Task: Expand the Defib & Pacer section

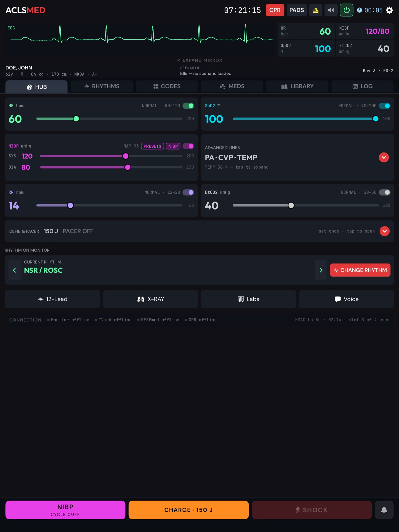Action: (x=385, y=231)
